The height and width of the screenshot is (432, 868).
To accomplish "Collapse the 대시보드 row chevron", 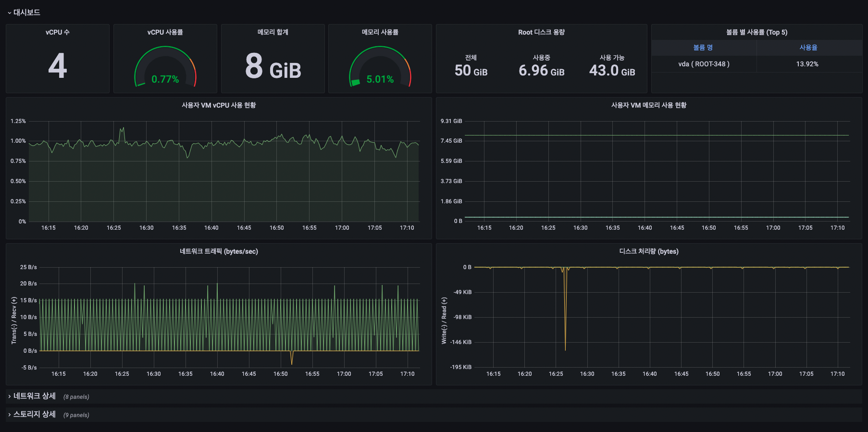I will point(9,13).
